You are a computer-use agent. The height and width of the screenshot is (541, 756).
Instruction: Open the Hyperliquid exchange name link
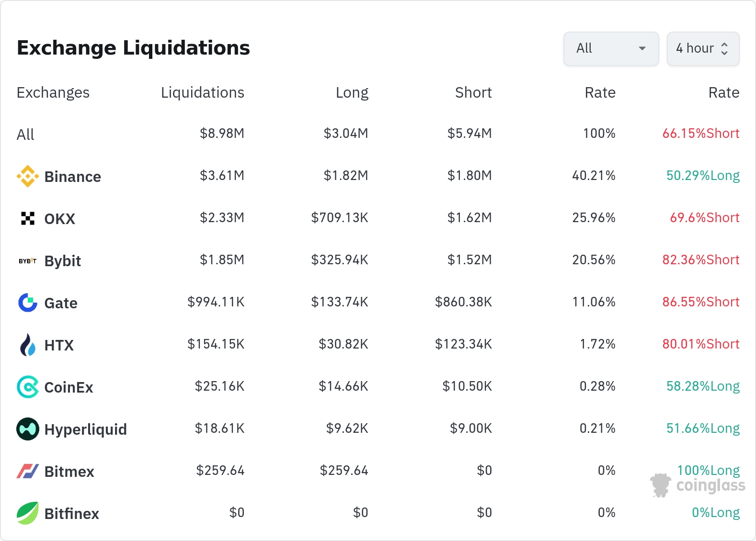[85, 429]
